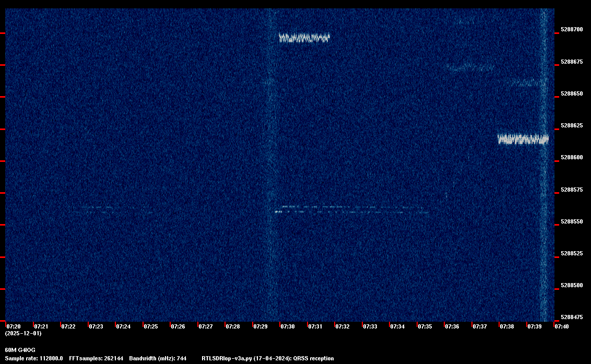Click the 5288625 frequency label
Image resolution: width=591 pixels, height=364 pixels.
point(572,125)
